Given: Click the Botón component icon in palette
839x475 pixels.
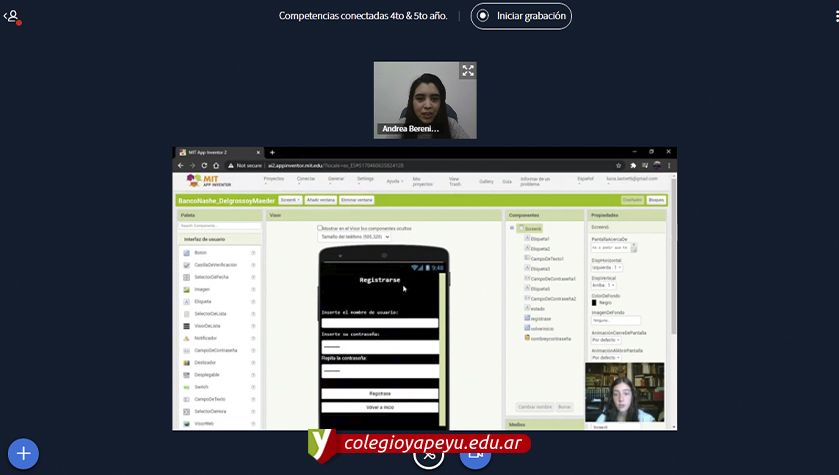Looking at the screenshot, I should (x=186, y=253).
